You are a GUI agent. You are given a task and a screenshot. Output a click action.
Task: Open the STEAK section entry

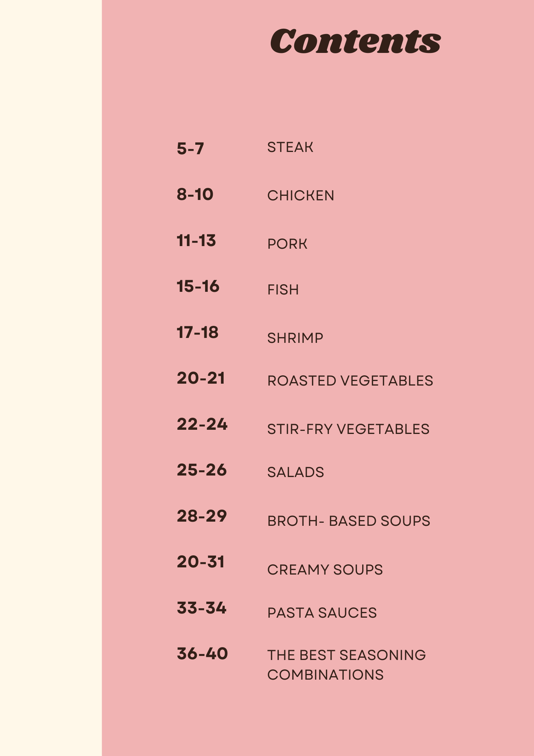(290, 147)
